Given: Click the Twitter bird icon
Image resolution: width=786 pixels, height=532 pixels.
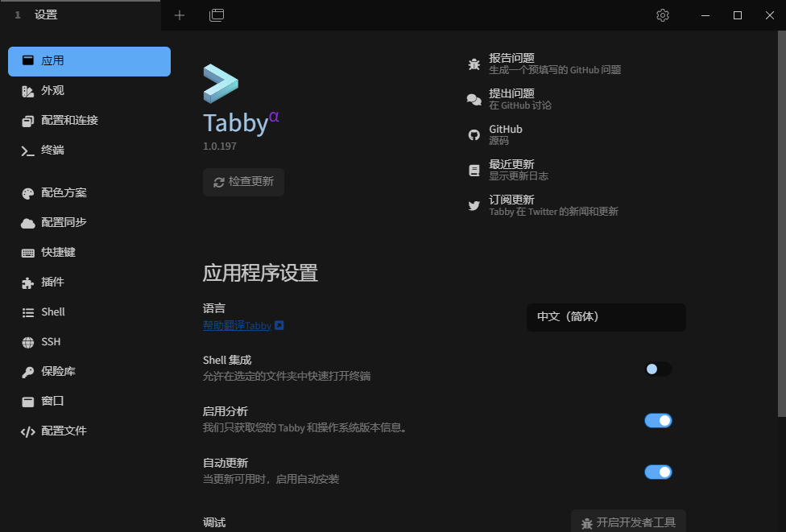Looking at the screenshot, I should 474,206.
